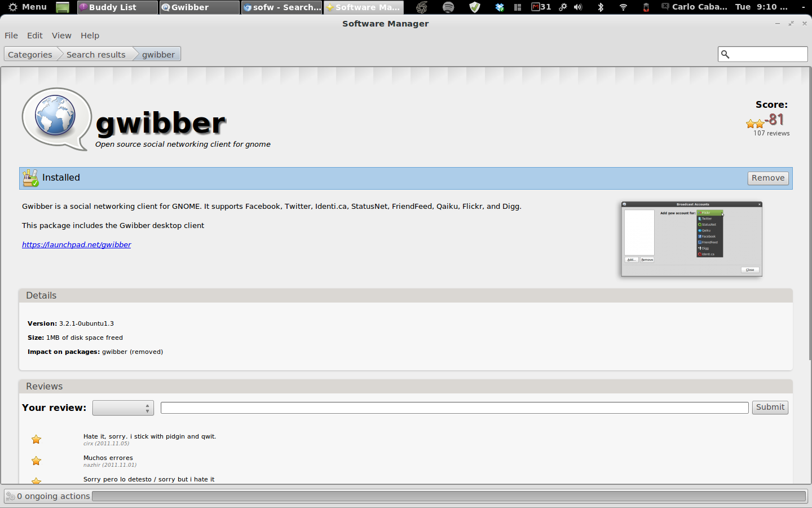Click star beside 'Hate it, sorry' review
The width and height of the screenshot is (812, 508).
click(37, 439)
